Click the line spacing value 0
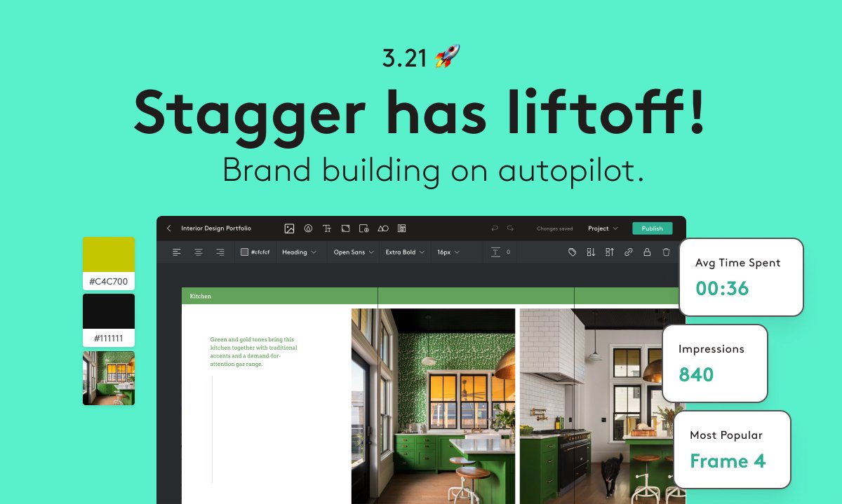The image size is (842, 504). click(x=508, y=252)
